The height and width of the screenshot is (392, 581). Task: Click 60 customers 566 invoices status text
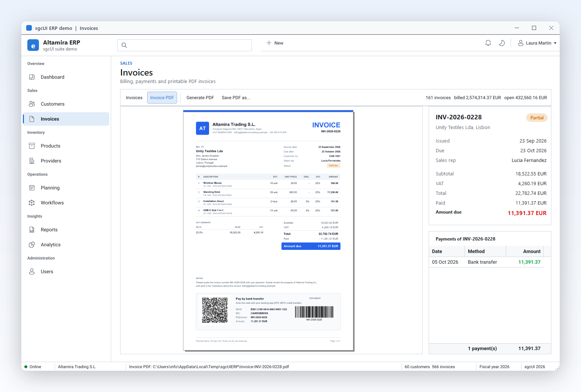tap(430, 367)
